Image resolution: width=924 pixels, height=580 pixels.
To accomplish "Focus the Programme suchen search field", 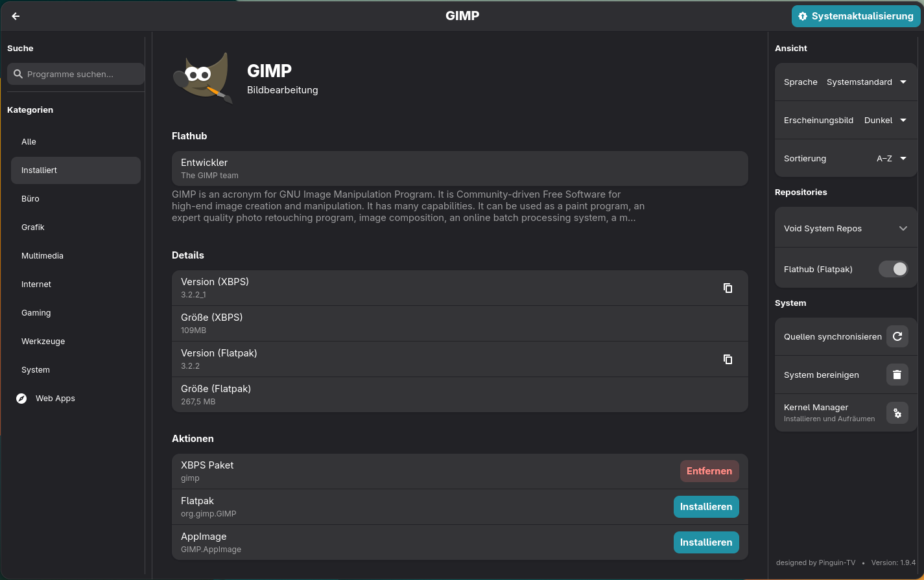I will coord(76,74).
